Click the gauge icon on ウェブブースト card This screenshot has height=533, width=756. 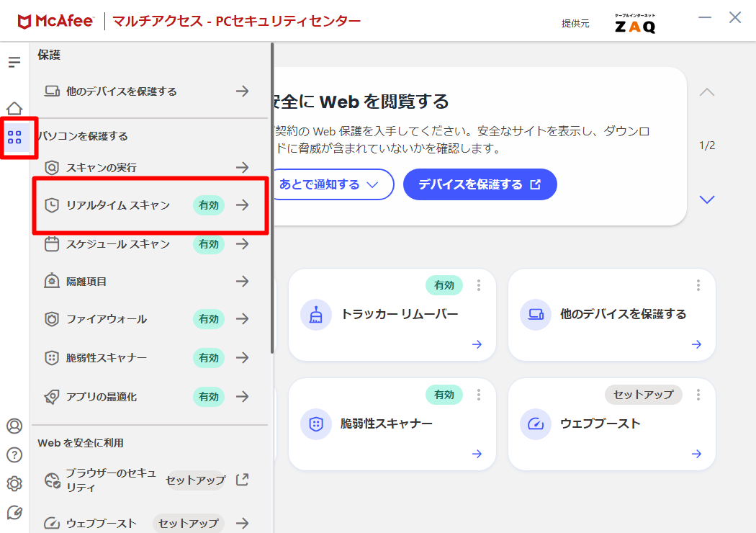(535, 424)
